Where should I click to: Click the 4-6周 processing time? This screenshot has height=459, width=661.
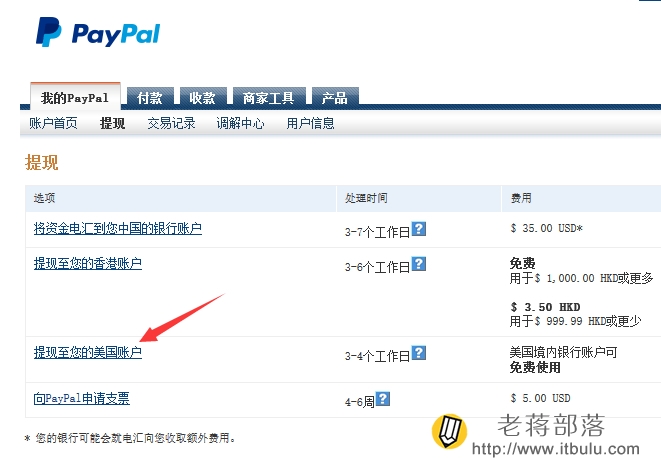point(360,402)
